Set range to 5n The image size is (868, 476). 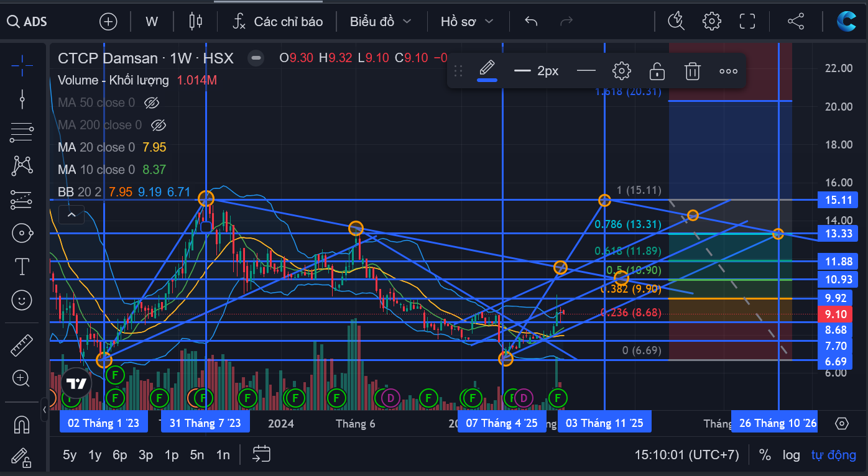(x=196, y=455)
